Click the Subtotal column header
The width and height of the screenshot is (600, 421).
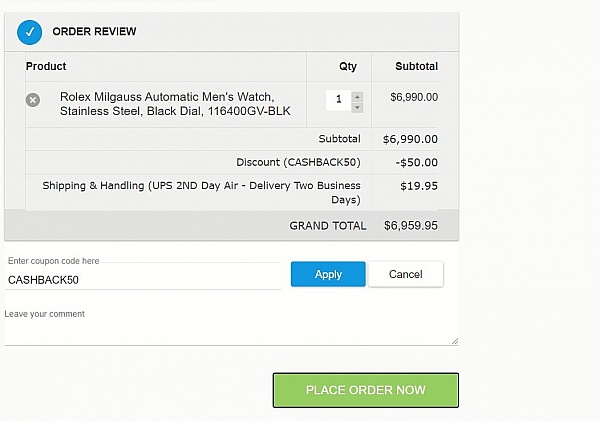pos(416,66)
